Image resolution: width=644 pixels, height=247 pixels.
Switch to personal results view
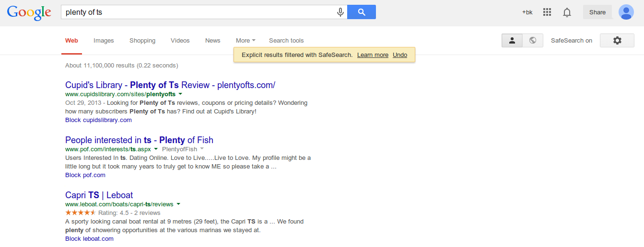coord(512,41)
